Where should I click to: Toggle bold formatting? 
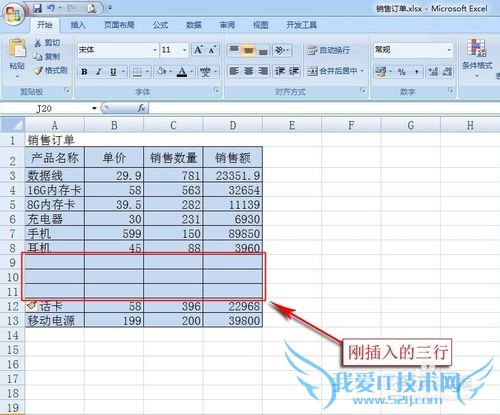pyautogui.click(x=84, y=72)
